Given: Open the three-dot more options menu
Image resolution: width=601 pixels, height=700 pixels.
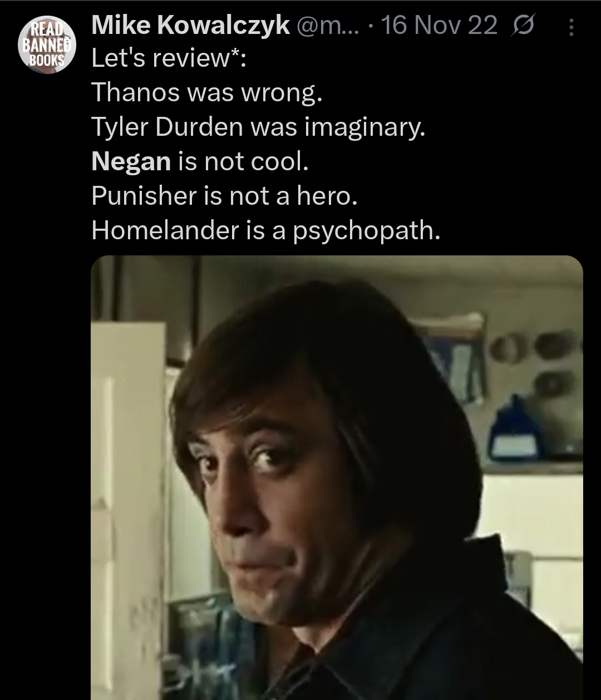Looking at the screenshot, I should [572, 26].
